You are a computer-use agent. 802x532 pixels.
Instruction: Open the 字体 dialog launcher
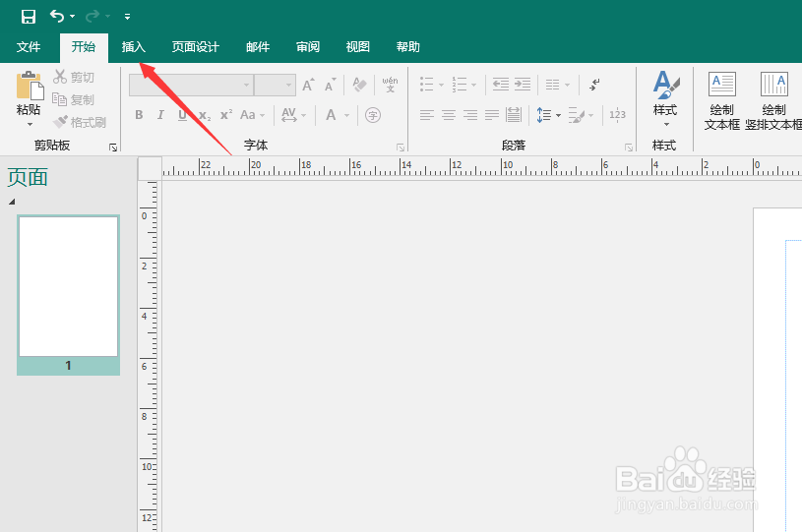click(401, 148)
